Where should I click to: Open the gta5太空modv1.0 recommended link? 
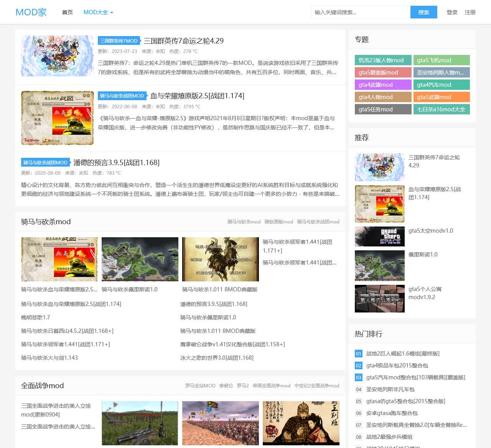coord(430,231)
